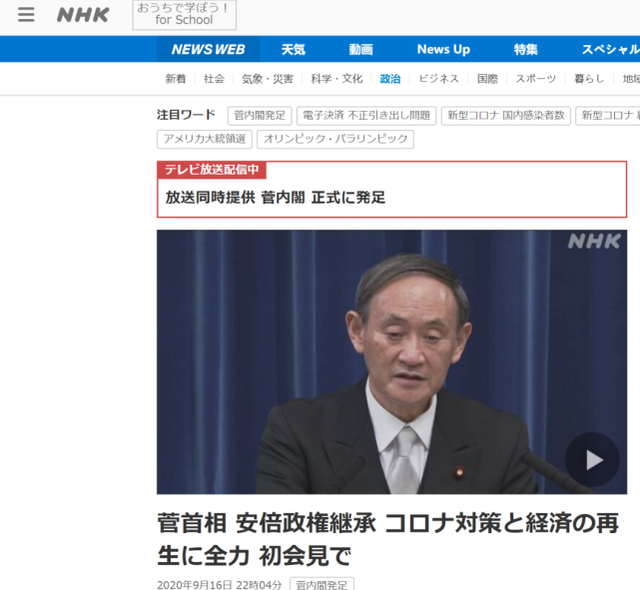Go to the News Up section

point(443,49)
